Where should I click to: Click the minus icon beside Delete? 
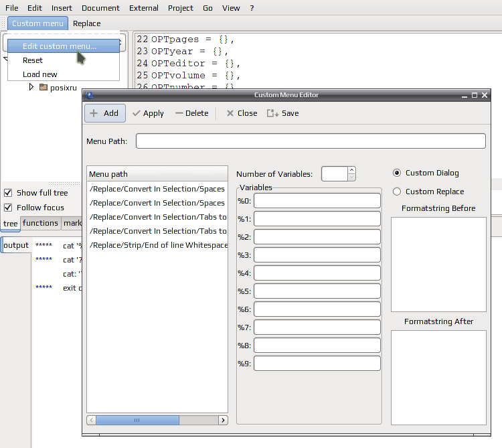point(179,113)
